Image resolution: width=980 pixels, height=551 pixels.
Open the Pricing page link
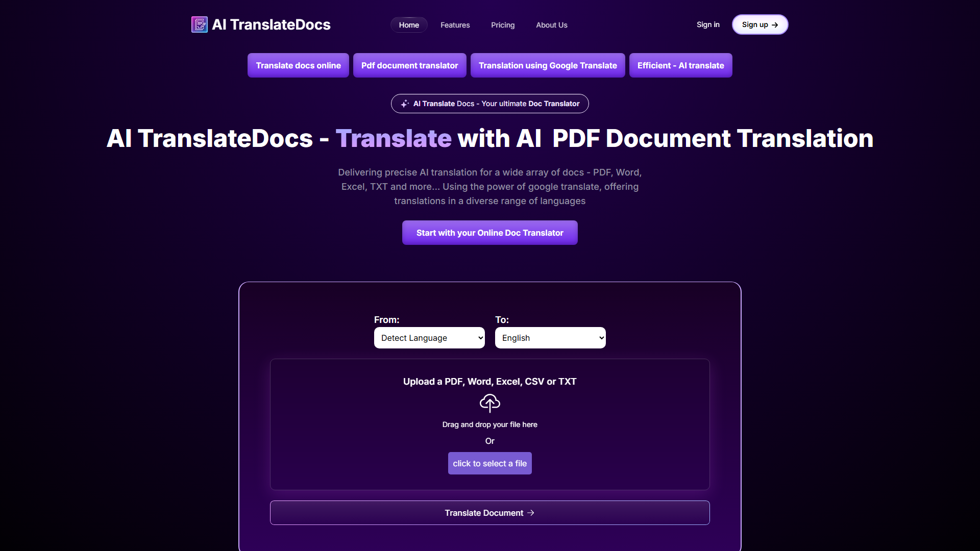pyautogui.click(x=502, y=25)
